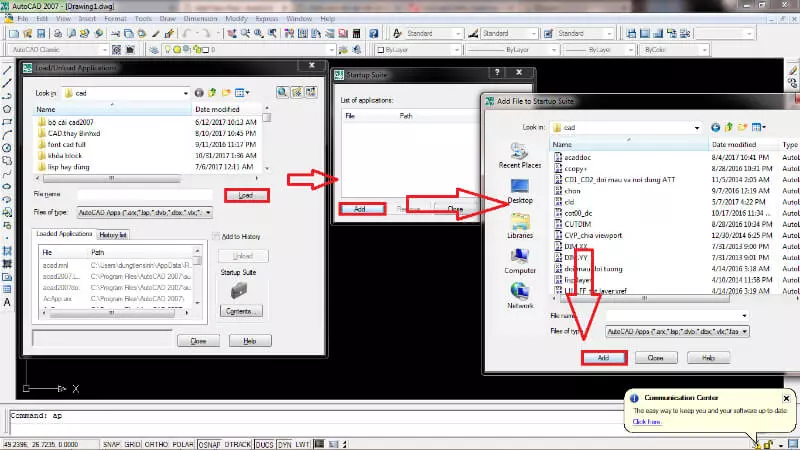
Task: Click the Match Properties brush icon
Action: coord(156,34)
